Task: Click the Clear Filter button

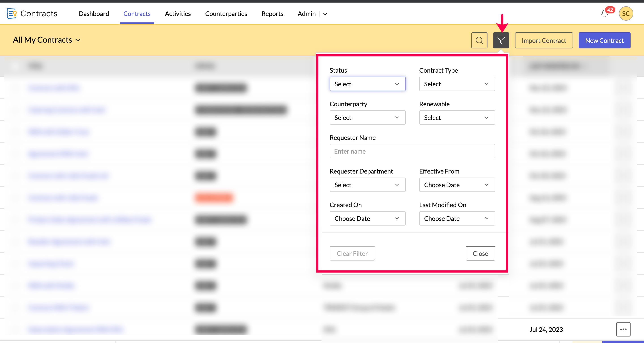Action: [352, 253]
